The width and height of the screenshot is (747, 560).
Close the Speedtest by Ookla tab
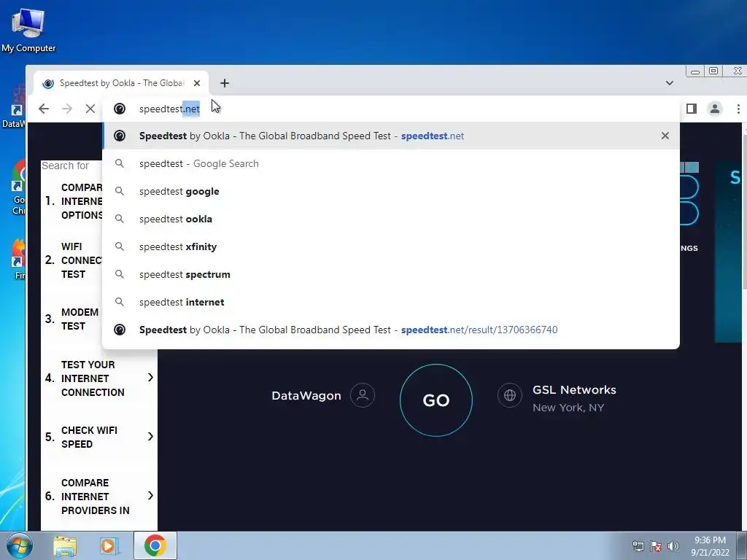(x=197, y=83)
